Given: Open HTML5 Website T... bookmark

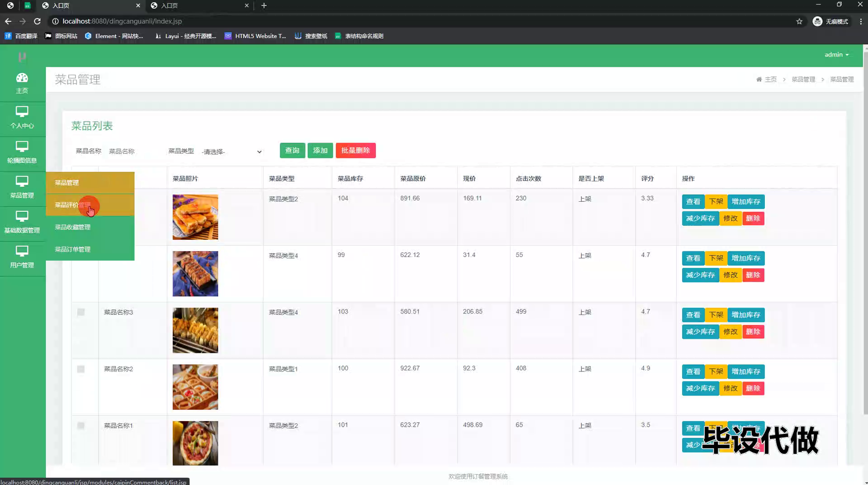Looking at the screenshot, I should pyautogui.click(x=255, y=36).
